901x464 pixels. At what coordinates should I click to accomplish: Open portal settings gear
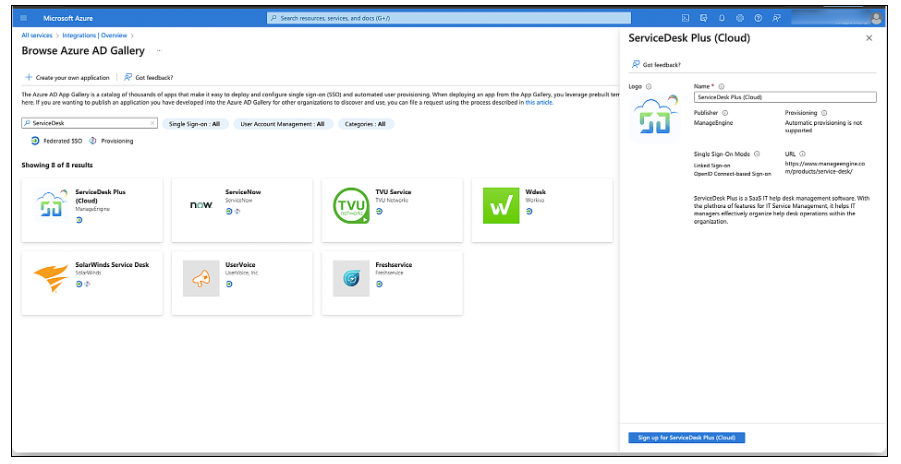coord(740,18)
